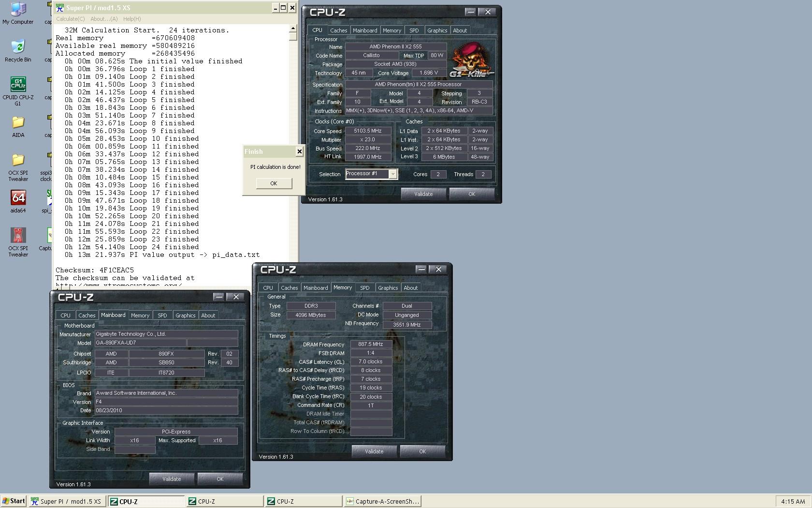Open the About menu in Super PI

click(x=104, y=19)
